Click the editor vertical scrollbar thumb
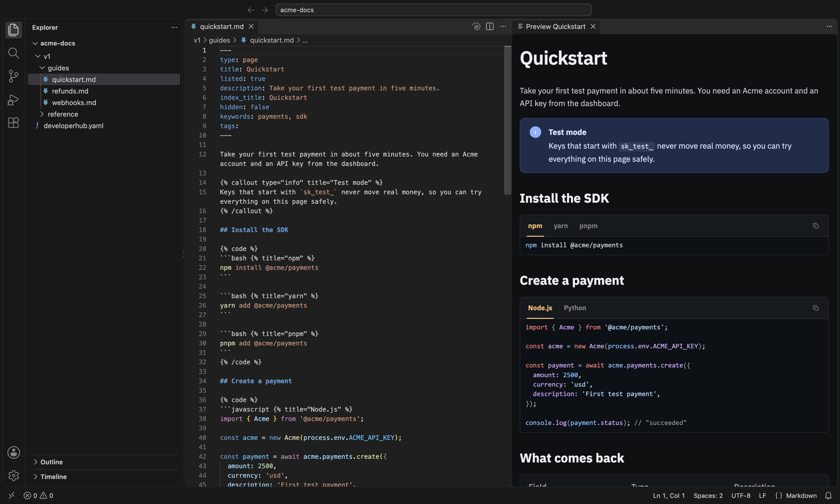Image resolution: width=840 pixels, height=504 pixels. (507, 121)
